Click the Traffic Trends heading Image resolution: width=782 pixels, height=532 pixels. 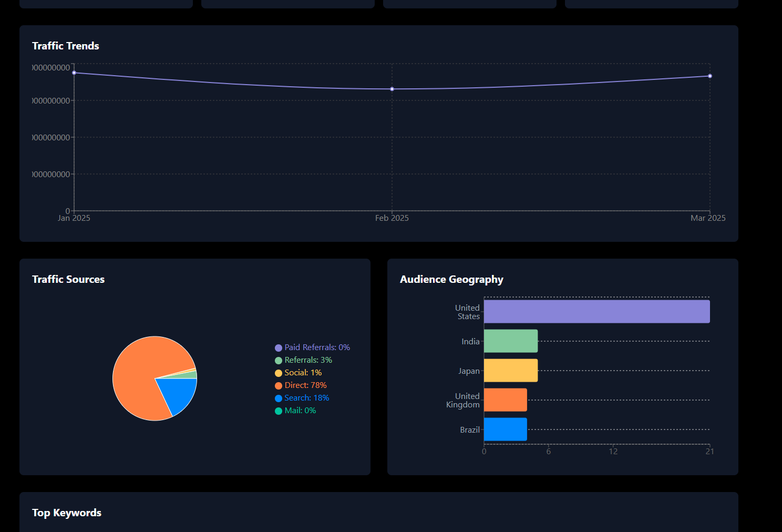[66, 46]
